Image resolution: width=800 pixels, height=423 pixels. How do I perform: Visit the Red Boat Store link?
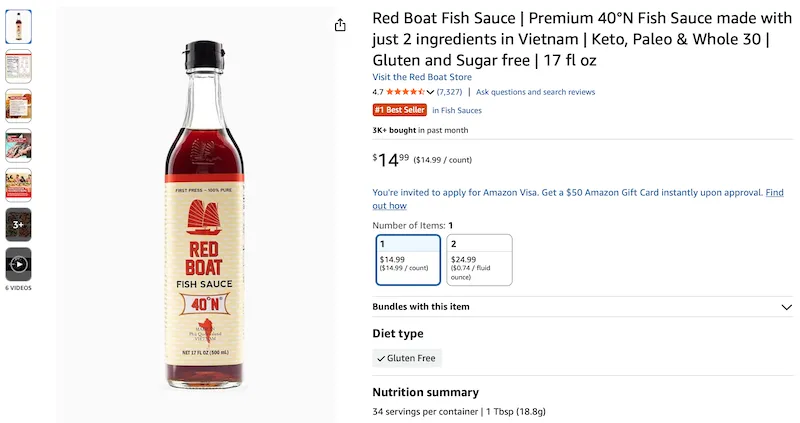[422, 77]
